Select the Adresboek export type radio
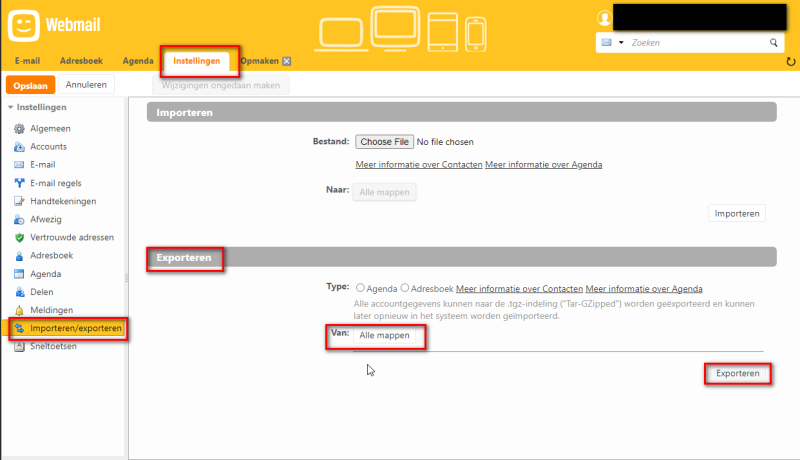 (x=405, y=287)
